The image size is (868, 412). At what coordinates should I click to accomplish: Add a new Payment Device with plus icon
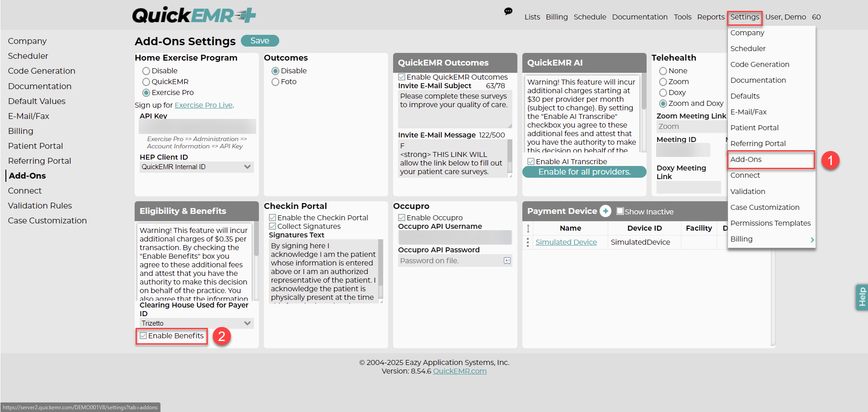point(605,211)
